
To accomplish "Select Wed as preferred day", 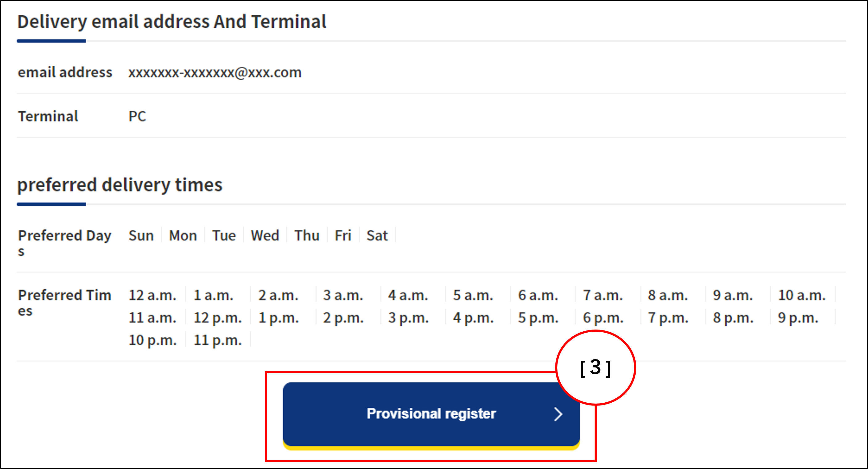I will click(265, 235).
